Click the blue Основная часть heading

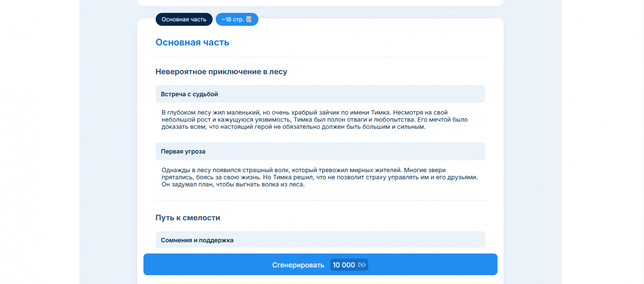192,42
